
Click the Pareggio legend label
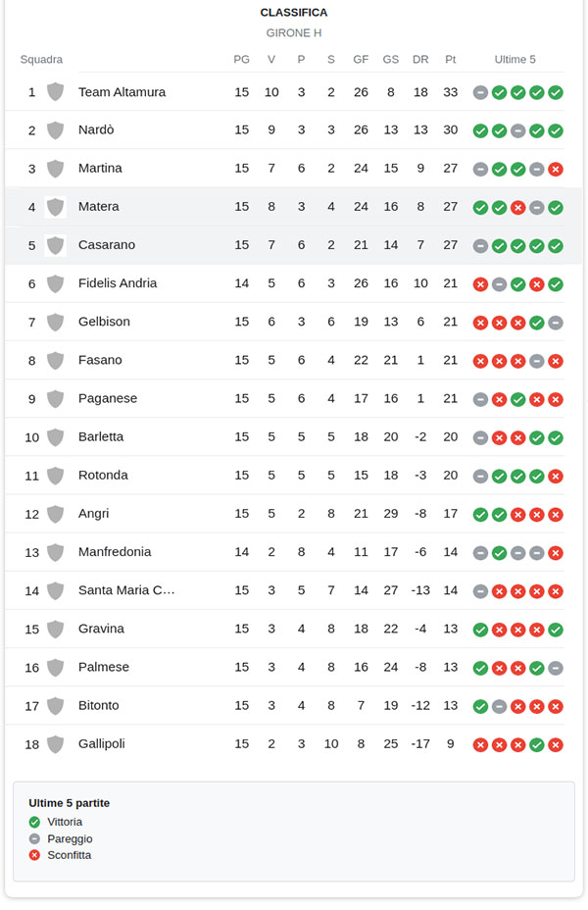point(70,838)
